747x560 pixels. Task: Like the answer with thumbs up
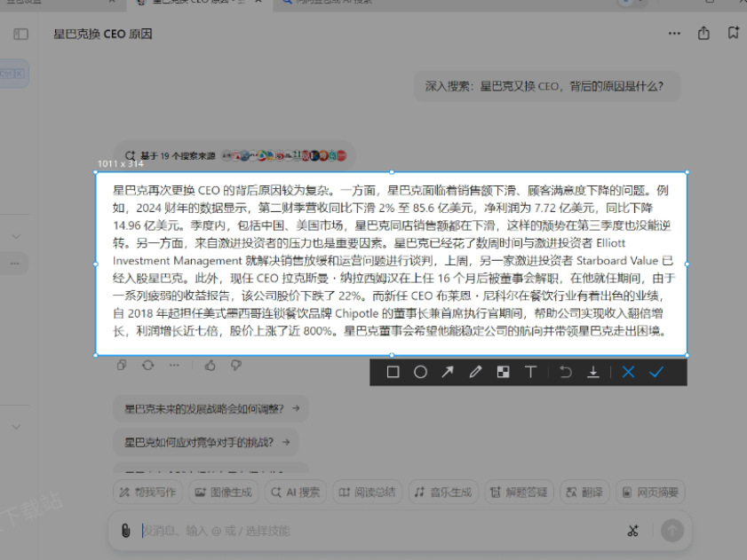pos(211,366)
